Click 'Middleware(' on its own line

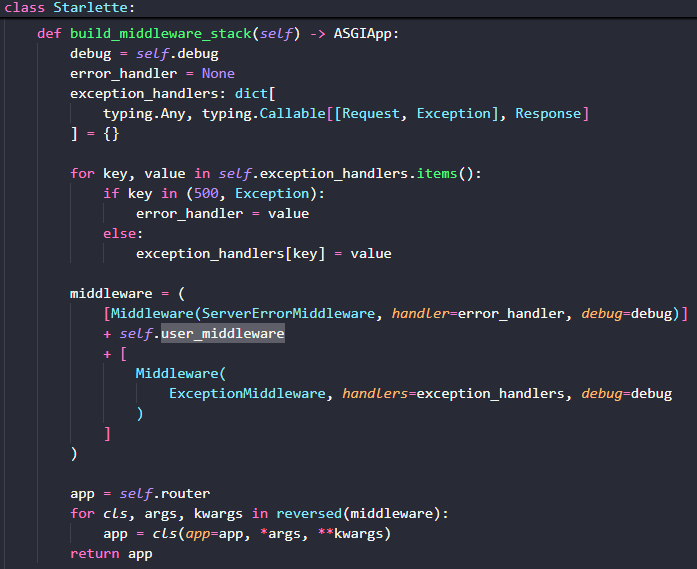tap(181, 373)
